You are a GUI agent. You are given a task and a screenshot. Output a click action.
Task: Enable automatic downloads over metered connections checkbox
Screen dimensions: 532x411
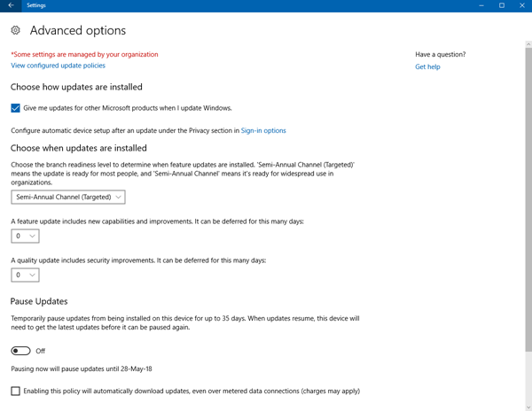pos(16,391)
